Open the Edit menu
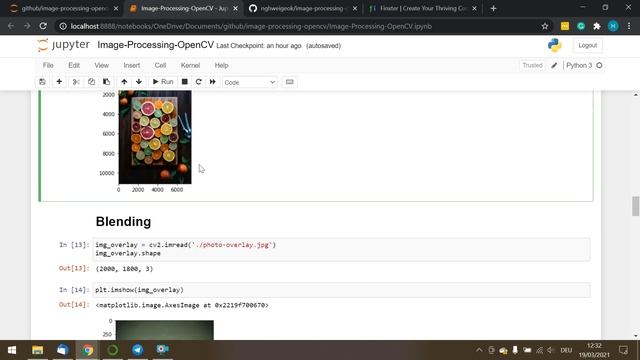The height and width of the screenshot is (360, 640). coord(74,65)
